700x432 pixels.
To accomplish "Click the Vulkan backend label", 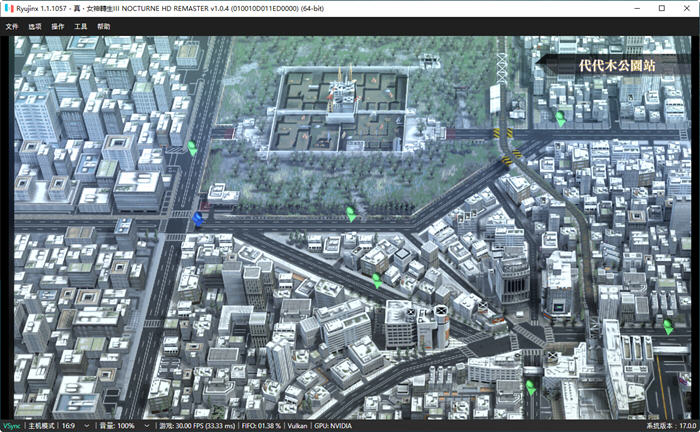I will click(297, 426).
